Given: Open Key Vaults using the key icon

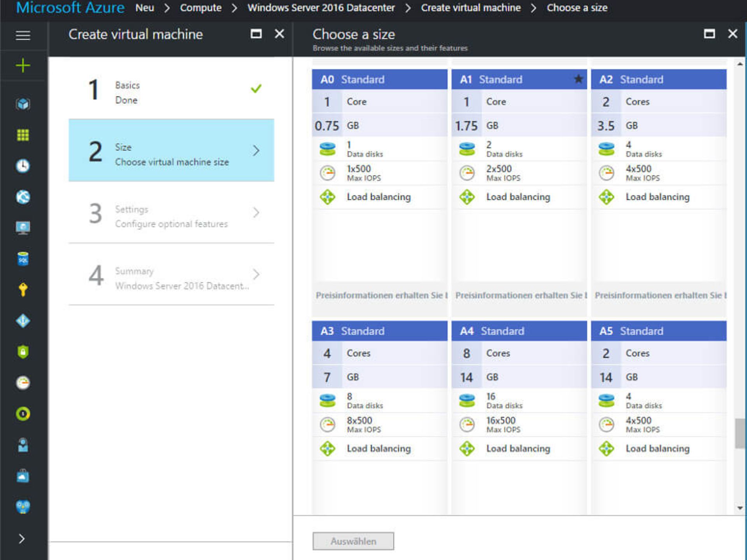Looking at the screenshot, I should [x=23, y=291].
